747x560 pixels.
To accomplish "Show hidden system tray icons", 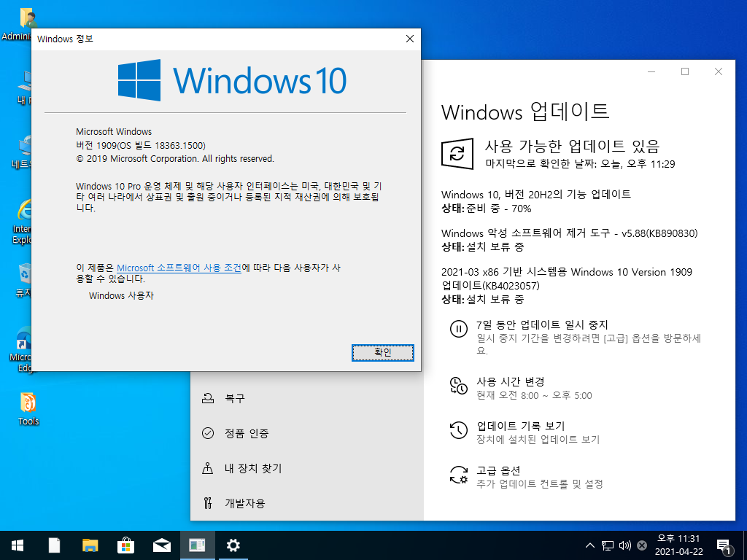I will (x=589, y=545).
